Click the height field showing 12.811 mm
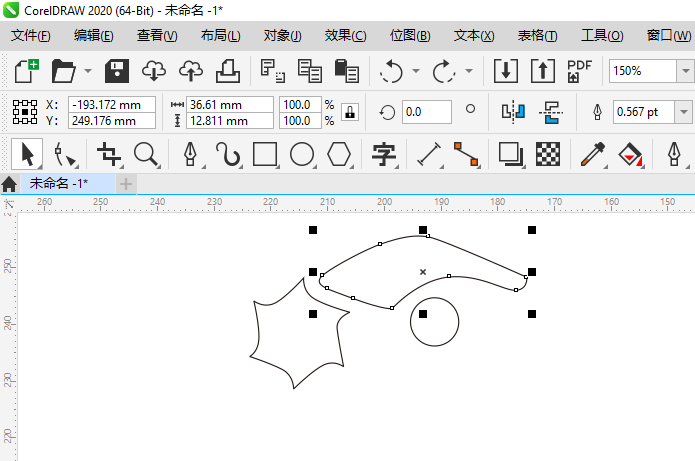 pos(230,121)
